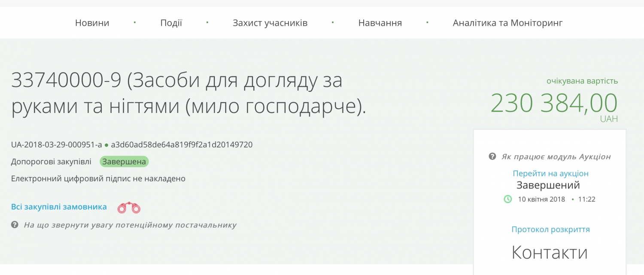Image resolution: width=644 pixels, height=275 pixels.
Task: Select the Навчання navigation item
Action: [x=380, y=23]
